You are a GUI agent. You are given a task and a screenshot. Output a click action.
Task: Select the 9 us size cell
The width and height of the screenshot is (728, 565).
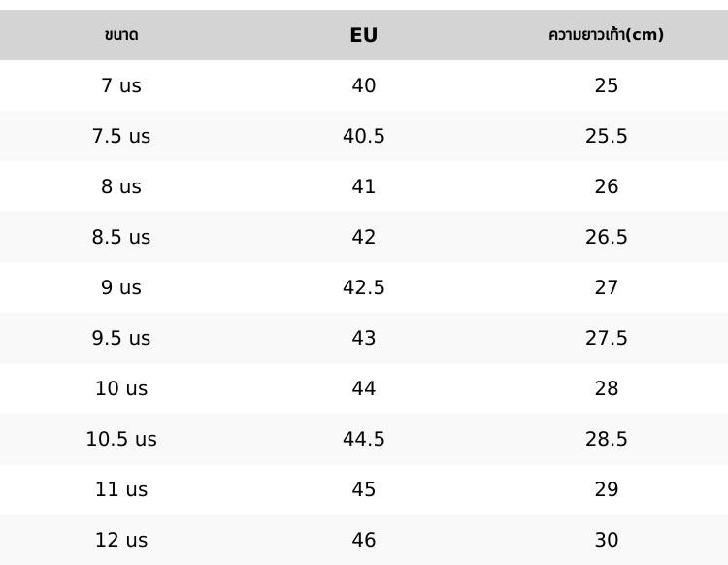pos(121,287)
